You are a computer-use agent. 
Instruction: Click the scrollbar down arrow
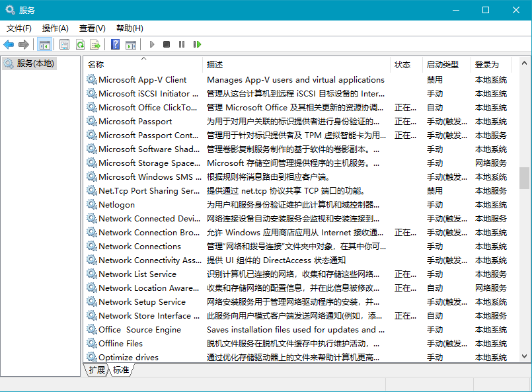524,356
